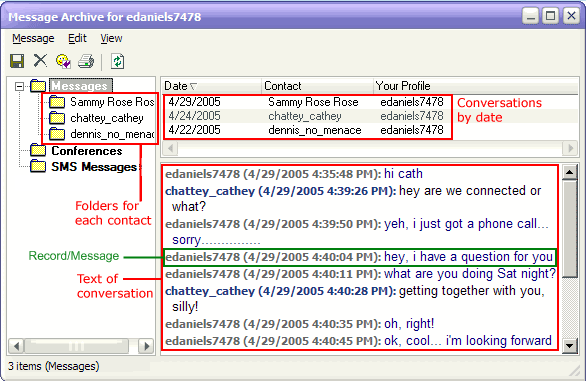Open the chattey_cathey folder
This screenshot has width=586, height=381.
pyautogui.click(x=107, y=118)
